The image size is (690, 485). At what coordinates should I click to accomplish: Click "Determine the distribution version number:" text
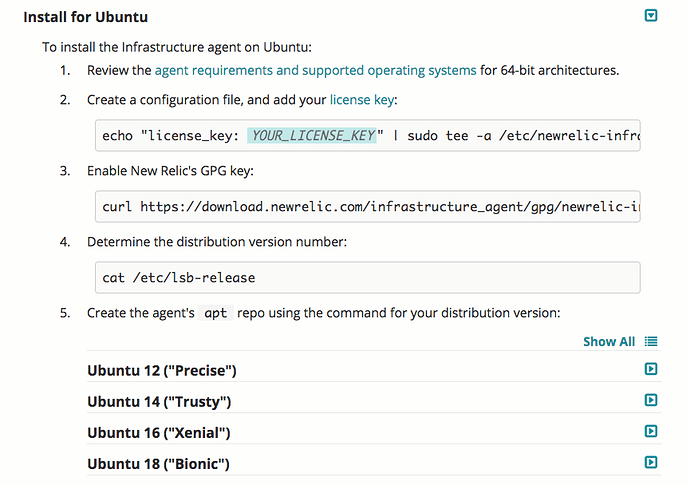(217, 242)
